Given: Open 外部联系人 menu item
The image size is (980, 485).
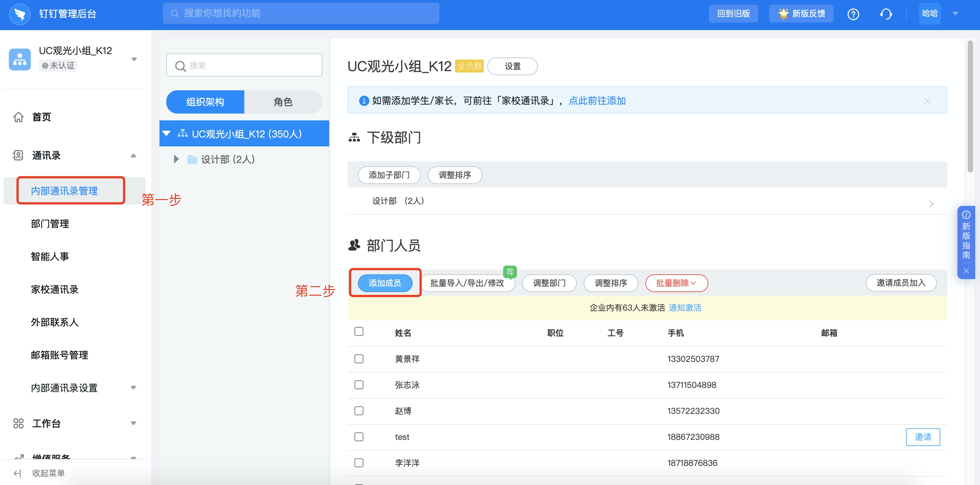Looking at the screenshot, I should 54,322.
